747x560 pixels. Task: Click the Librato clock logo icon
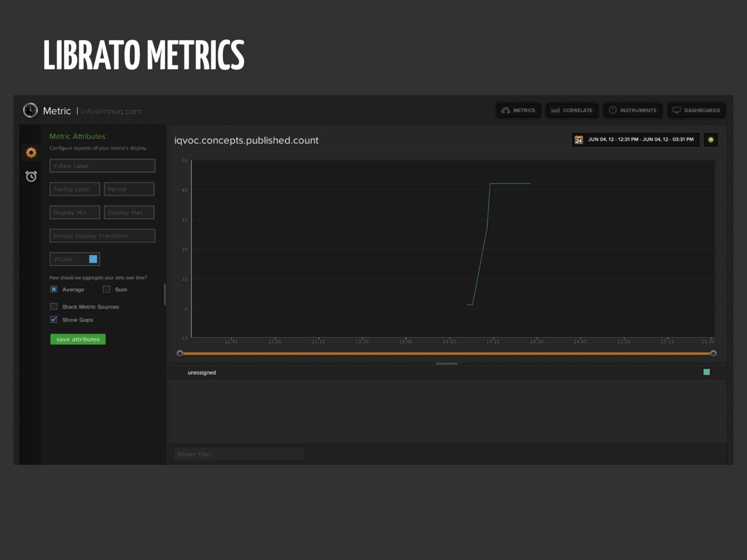(30, 111)
